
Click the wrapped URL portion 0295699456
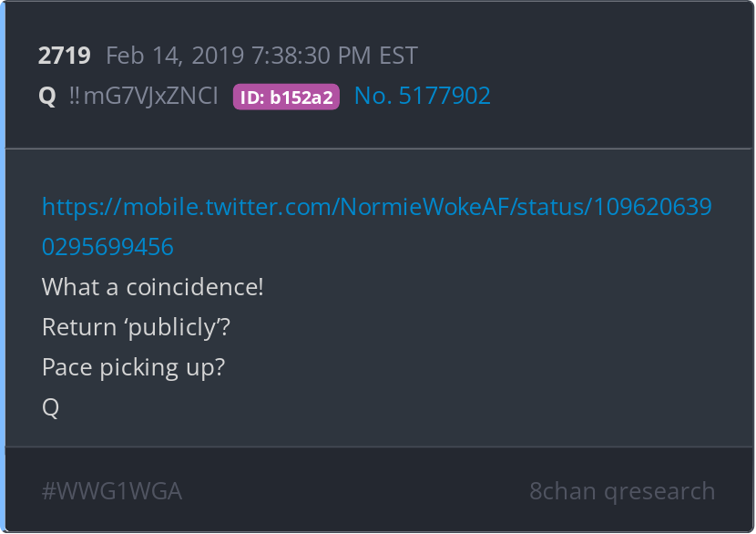(107, 247)
